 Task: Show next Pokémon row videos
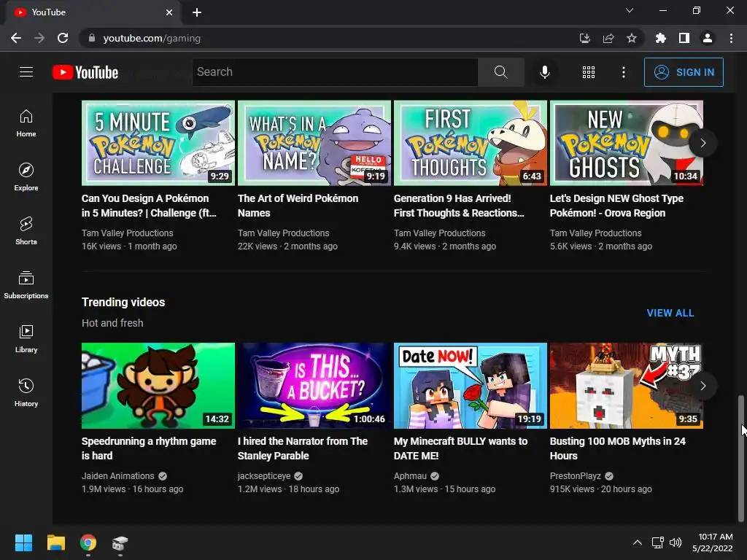tap(703, 143)
